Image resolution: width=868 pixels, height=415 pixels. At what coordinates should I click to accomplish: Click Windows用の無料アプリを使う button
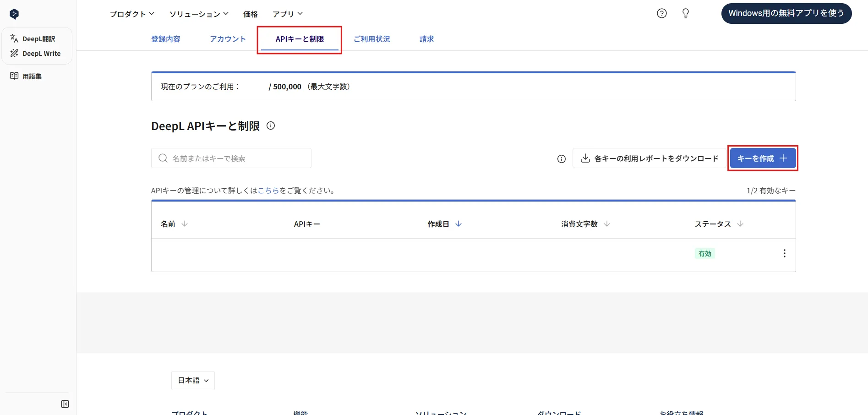[786, 13]
